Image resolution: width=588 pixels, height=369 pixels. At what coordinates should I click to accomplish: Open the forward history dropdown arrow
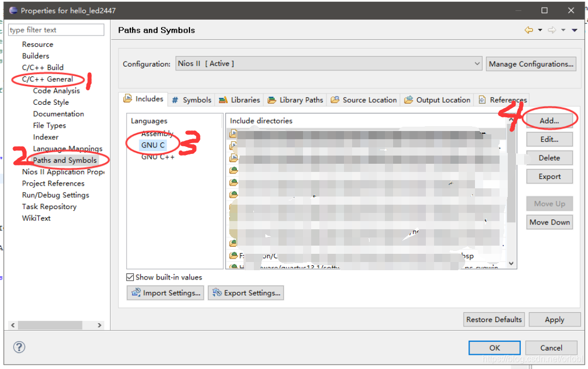click(x=563, y=30)
